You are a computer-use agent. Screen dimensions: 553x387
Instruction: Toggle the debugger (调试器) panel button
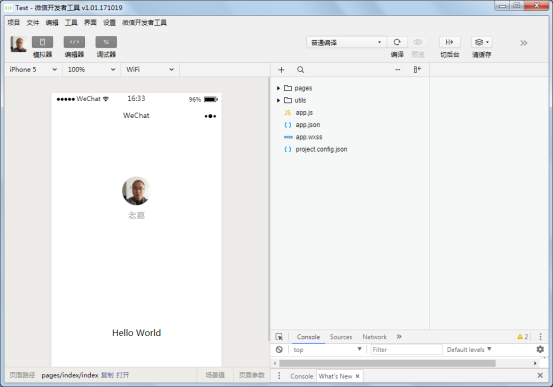pyautogui.click(x=106, y=42)
